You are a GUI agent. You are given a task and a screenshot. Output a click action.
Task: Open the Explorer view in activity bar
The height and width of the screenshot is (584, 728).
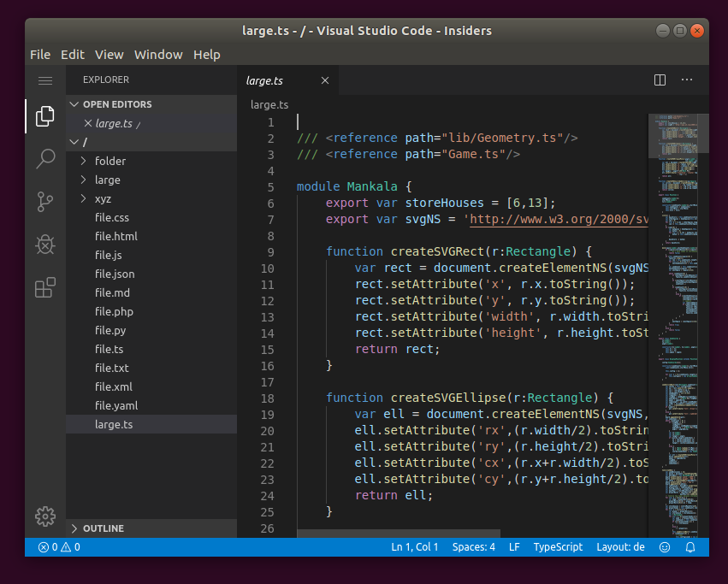[45, 116]
